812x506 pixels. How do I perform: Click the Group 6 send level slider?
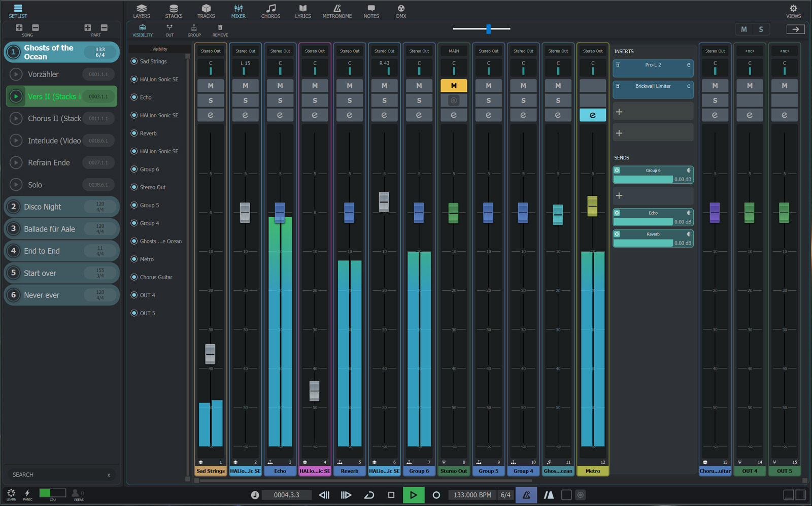click(643, 179)
